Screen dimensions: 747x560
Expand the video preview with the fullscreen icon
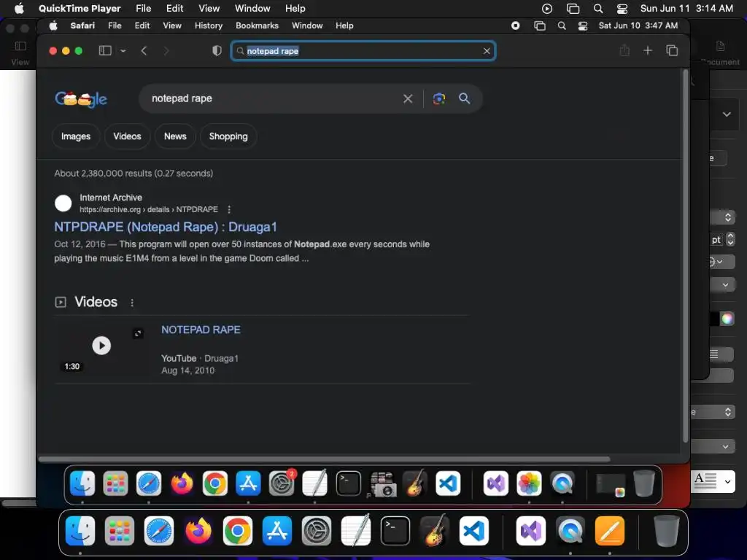(x=138, y=333)
